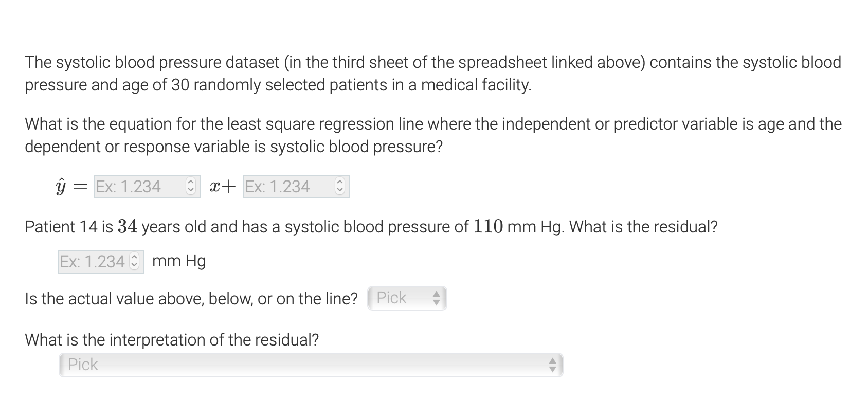Open the above/below/on the line dropdown
This screenshot has width=868, height=399.
[x=401, y=298]
